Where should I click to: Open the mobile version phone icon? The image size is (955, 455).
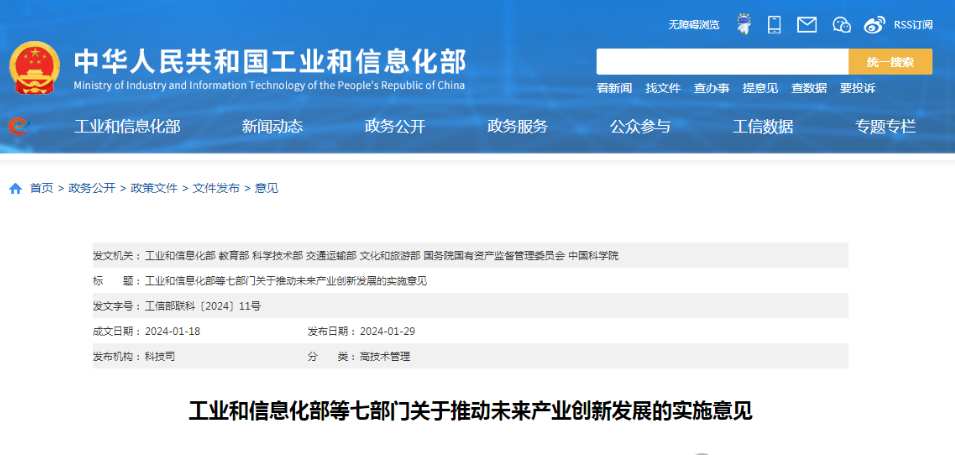774,24
